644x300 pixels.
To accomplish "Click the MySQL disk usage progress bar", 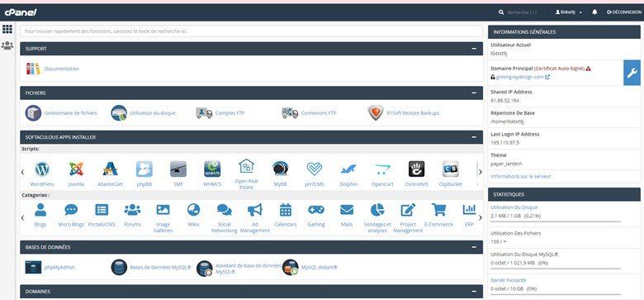I will click(x=556, y=269).
